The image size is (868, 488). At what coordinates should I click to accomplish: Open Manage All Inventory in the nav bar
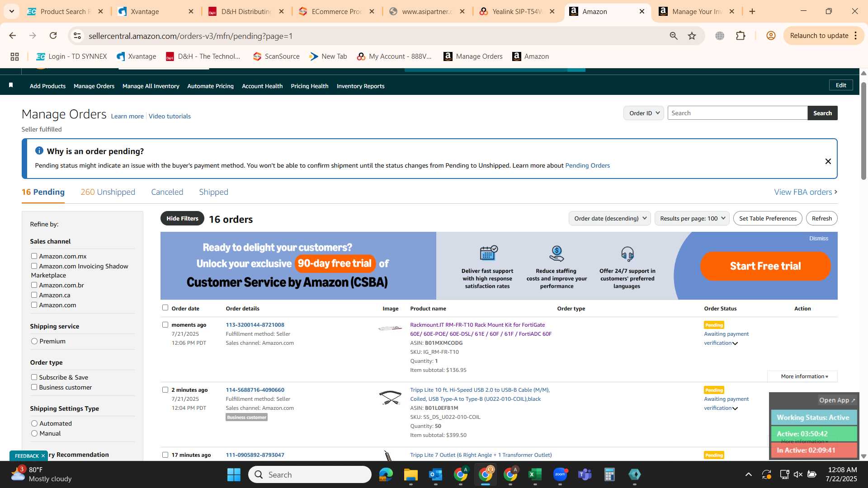point(151,86)
